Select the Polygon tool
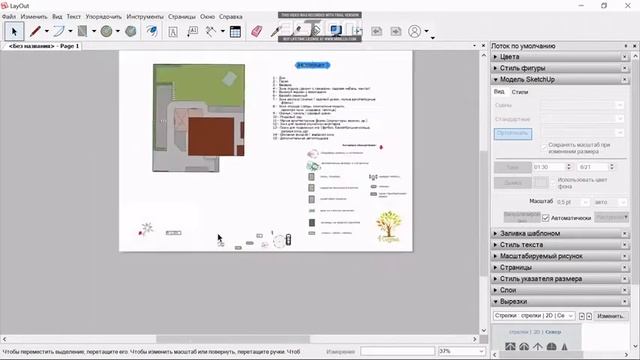This screenshot has height=360, width=640. tap(131, 31)
